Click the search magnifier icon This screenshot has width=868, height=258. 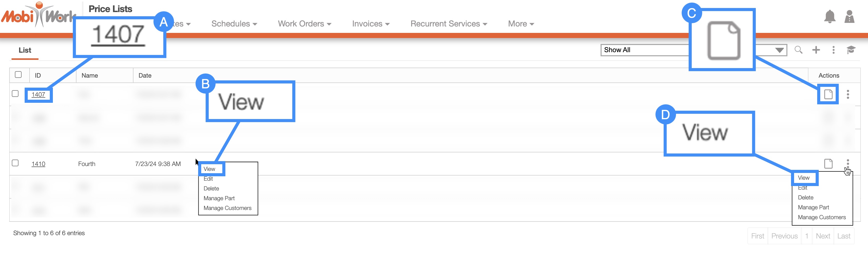click(x=798, y=50)
